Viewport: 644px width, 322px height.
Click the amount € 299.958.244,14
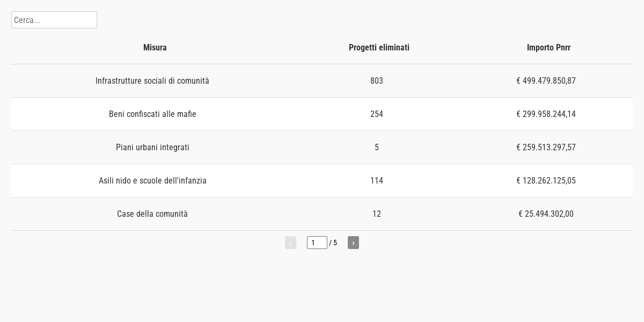point(546,114)
